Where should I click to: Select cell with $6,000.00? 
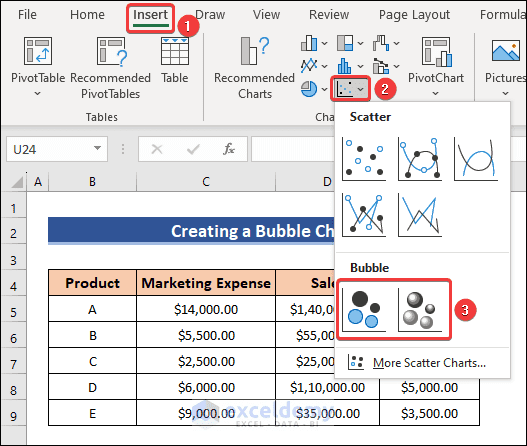pos(206,387)
